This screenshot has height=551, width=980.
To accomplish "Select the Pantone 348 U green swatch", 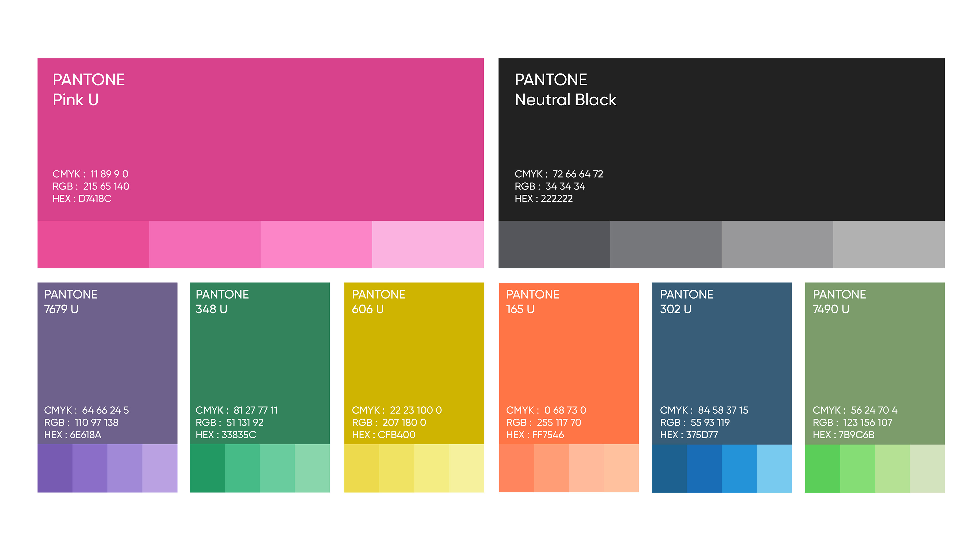I will point(260,363).
